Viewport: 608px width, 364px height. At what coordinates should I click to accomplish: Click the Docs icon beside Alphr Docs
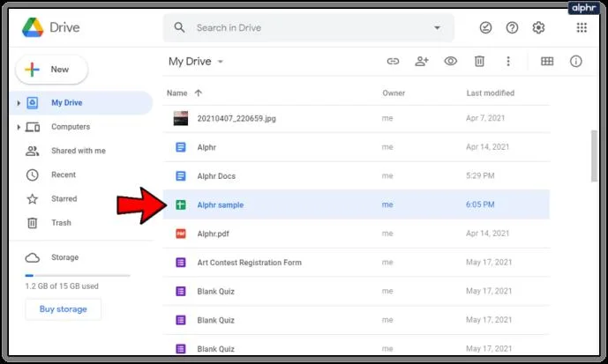pos(181,175)
